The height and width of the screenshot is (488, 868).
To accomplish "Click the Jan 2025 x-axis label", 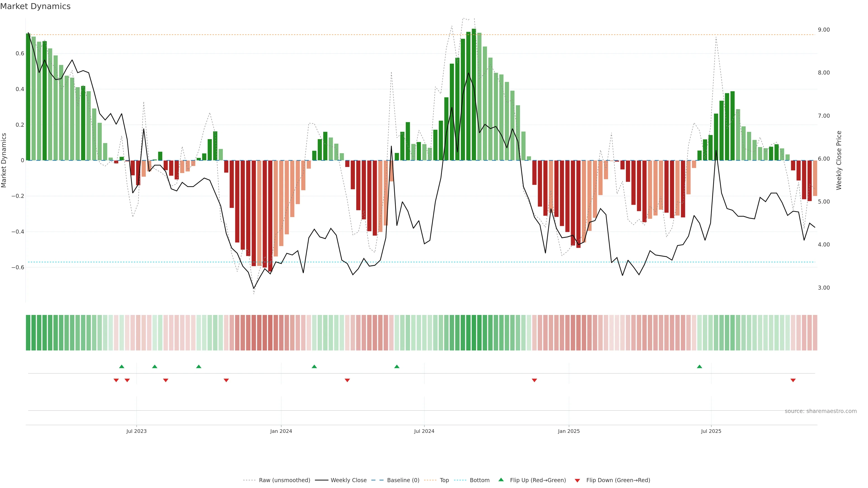I will [x=569, y=431].
